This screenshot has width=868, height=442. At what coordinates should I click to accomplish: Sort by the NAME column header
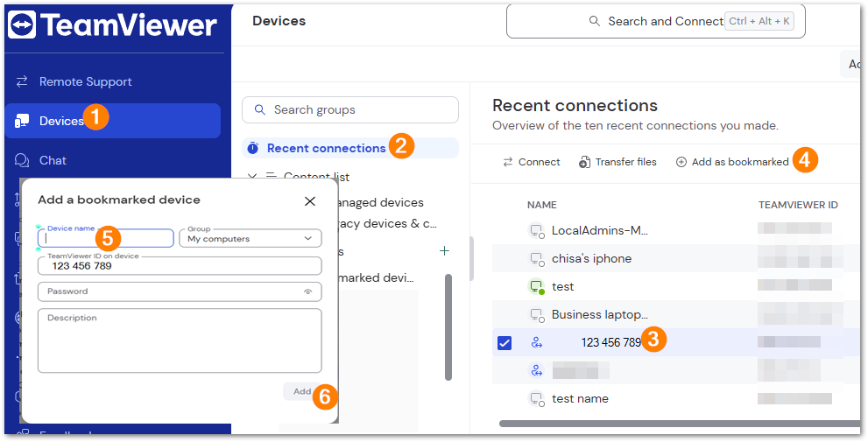(x=542, y=205)
